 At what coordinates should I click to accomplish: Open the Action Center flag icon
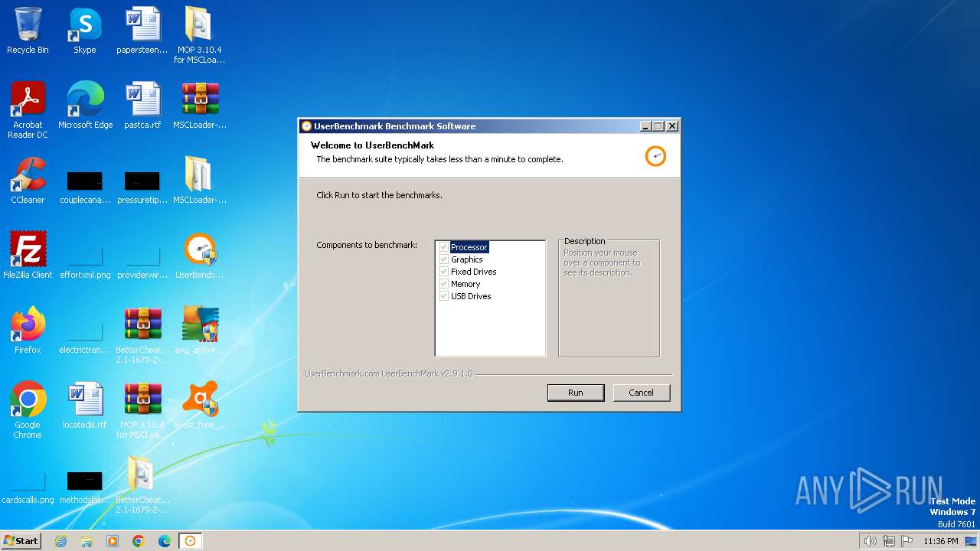[x=907, y=541]
